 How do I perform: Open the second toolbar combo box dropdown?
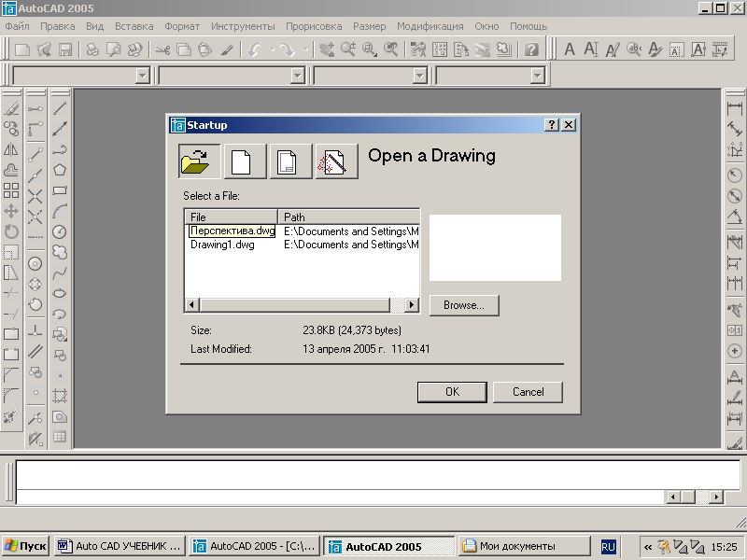[298, 76]
